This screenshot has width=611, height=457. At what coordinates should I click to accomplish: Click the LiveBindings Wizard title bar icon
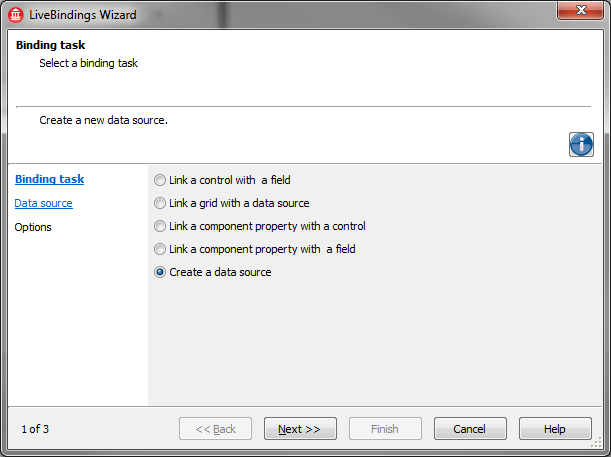17,15
